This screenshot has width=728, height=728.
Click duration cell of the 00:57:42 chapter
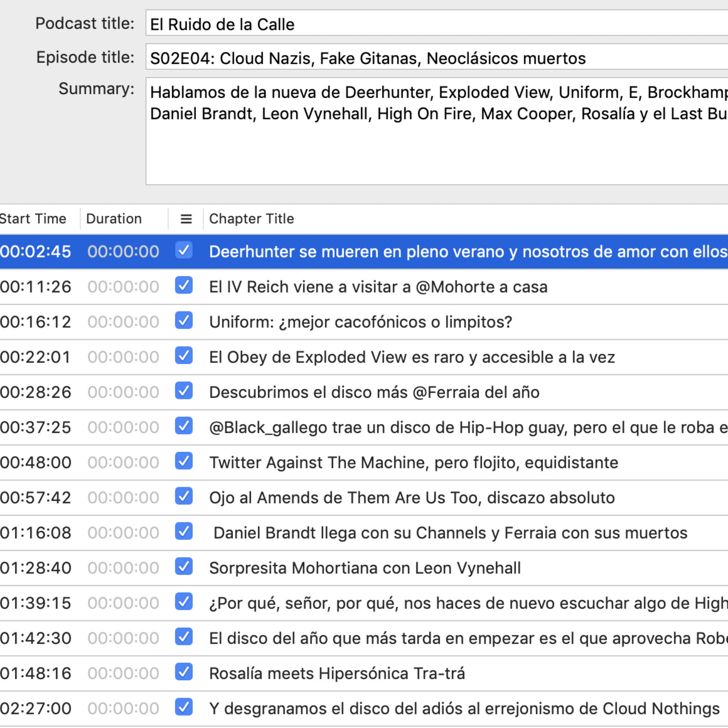[123, 498]
